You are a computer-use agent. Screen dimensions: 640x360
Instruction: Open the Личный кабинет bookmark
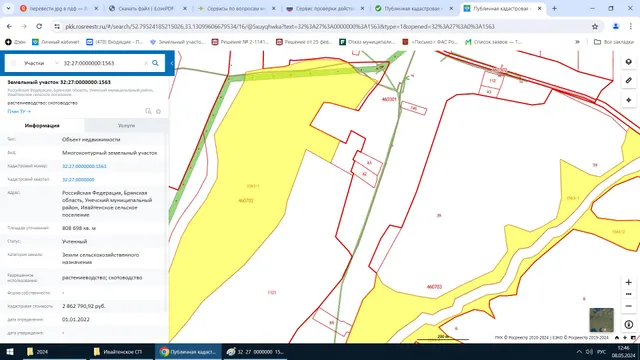click(x=56, y=42)
